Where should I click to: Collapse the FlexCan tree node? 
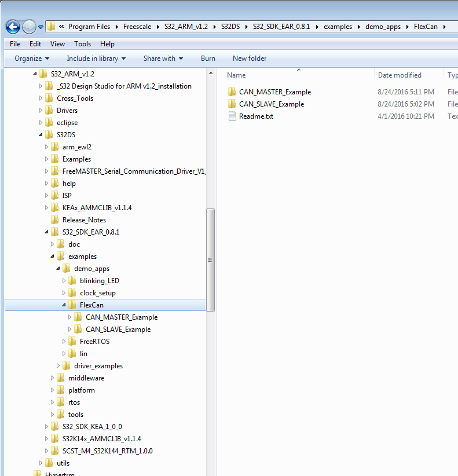pyautogui.click(x=64, y=305)
